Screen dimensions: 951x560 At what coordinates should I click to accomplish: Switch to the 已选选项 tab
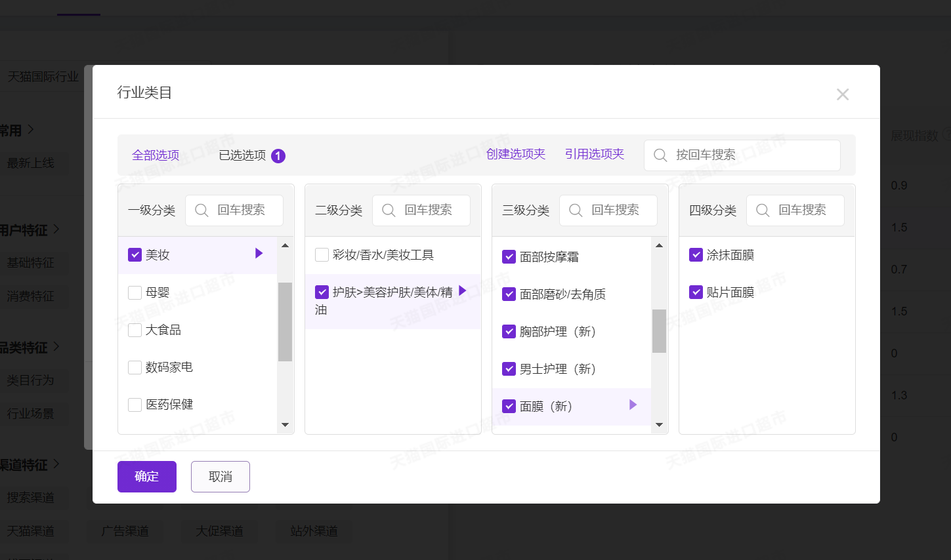242,155
